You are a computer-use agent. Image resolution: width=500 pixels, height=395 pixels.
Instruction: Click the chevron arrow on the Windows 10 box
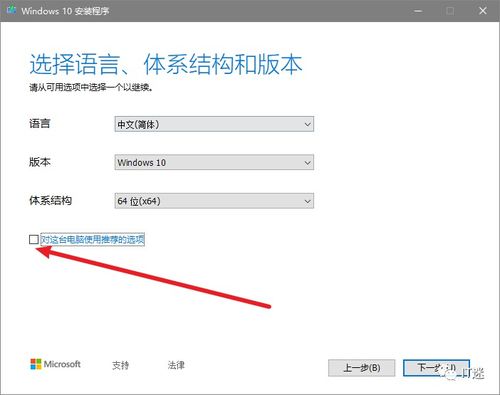[x=307, y=163]
